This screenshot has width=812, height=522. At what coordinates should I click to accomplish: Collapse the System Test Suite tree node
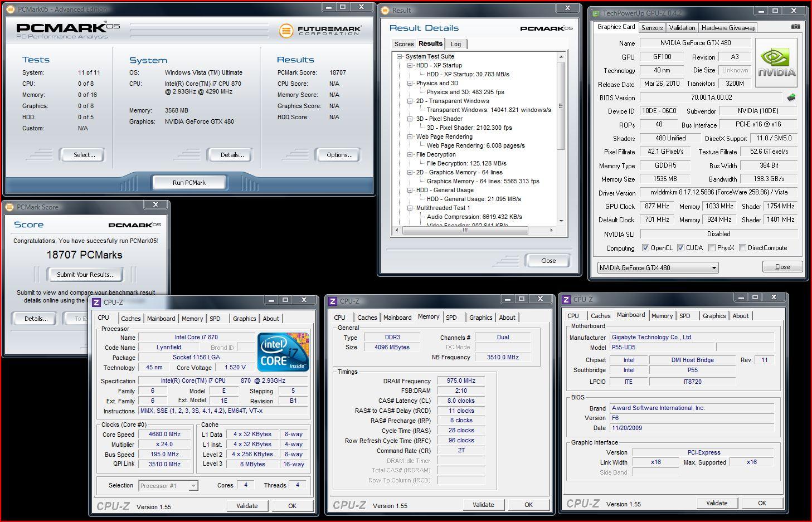click(x=400, y=56)
